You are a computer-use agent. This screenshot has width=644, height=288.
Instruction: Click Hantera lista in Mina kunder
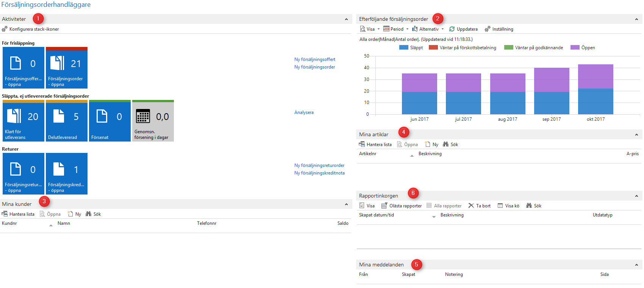[18, 214]
